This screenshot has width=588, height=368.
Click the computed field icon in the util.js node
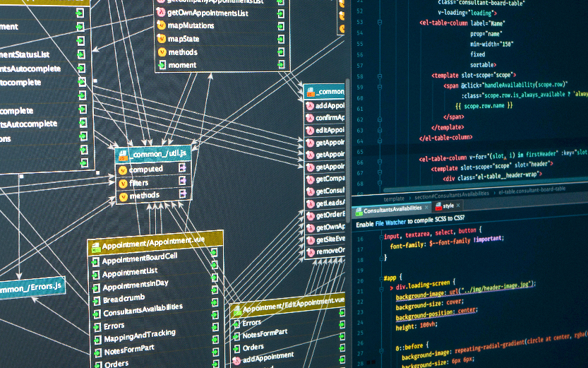(x=123, y=170)
